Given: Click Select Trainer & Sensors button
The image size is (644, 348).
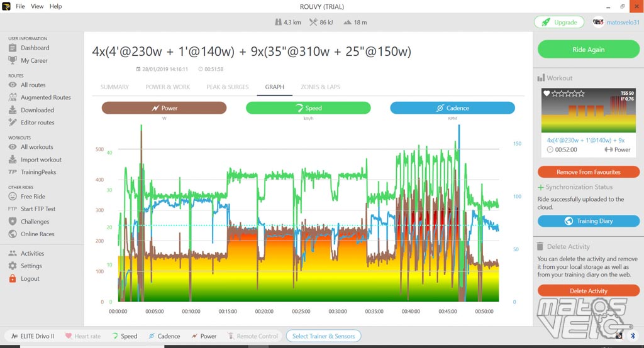Looking at the screenshot, I should click(x=323, y=336).
